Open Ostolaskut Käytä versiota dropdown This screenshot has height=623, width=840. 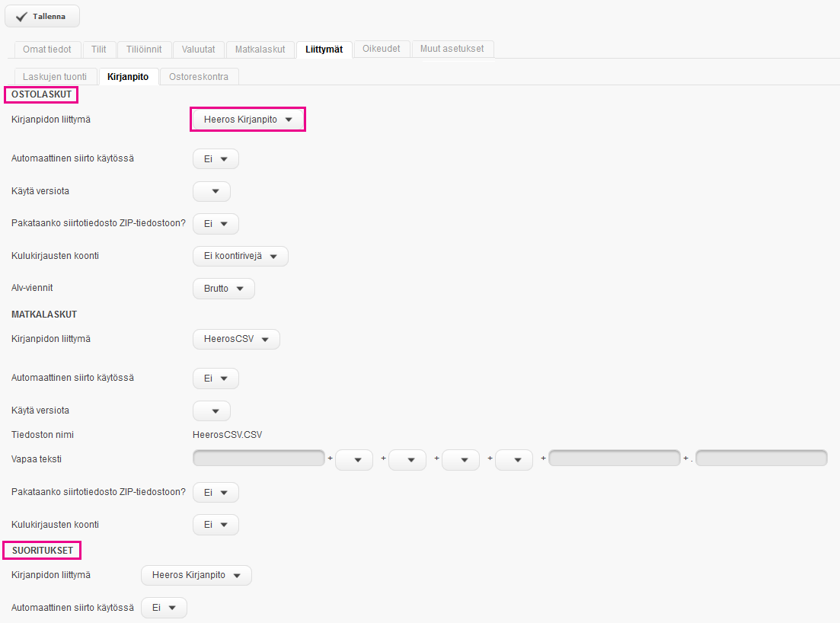click(x=212, y=192)
